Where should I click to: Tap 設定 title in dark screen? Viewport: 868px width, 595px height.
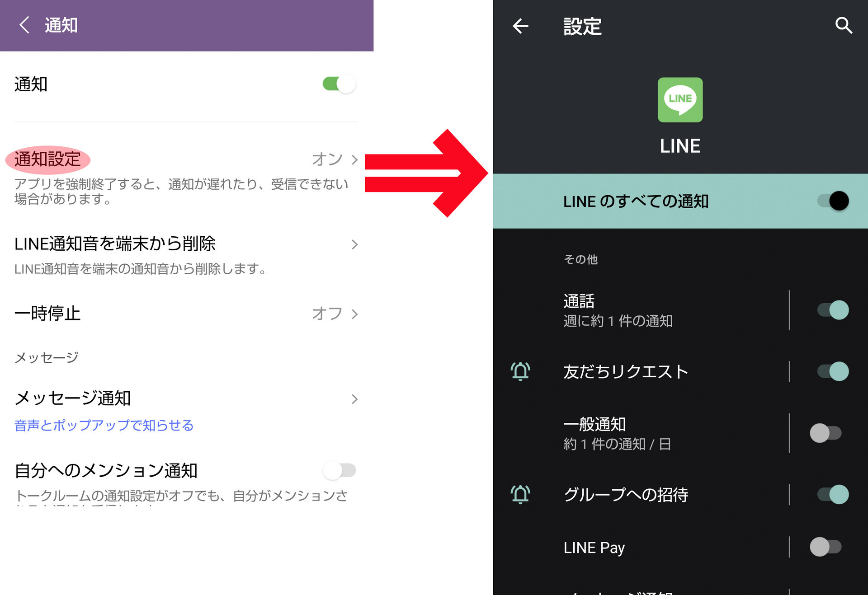(582, 26)
